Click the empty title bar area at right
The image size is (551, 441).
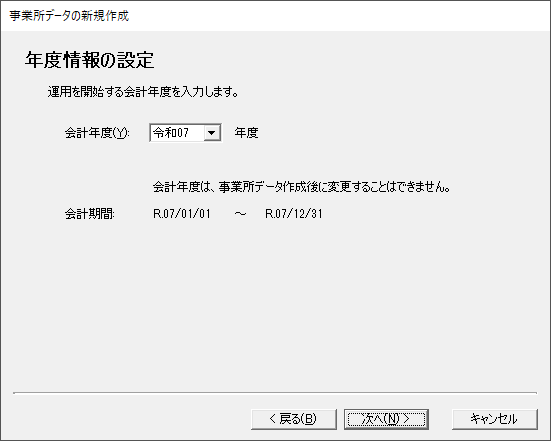click(337, 16)
